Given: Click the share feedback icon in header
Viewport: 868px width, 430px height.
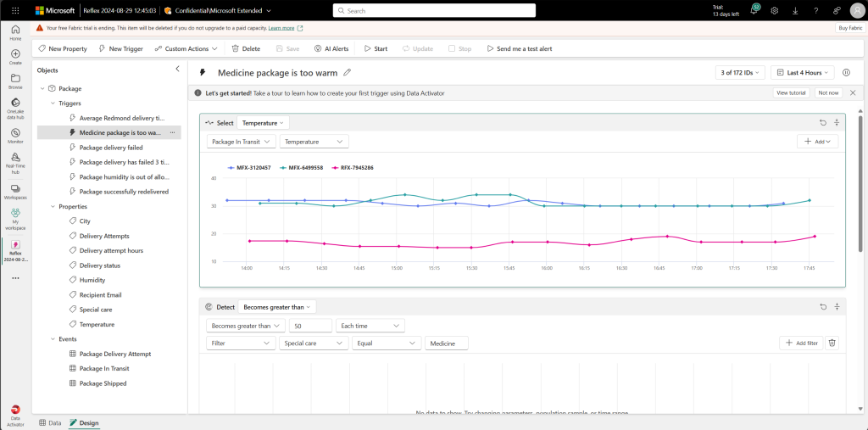Looking at the screenshot, I should (x=837, y=10).
